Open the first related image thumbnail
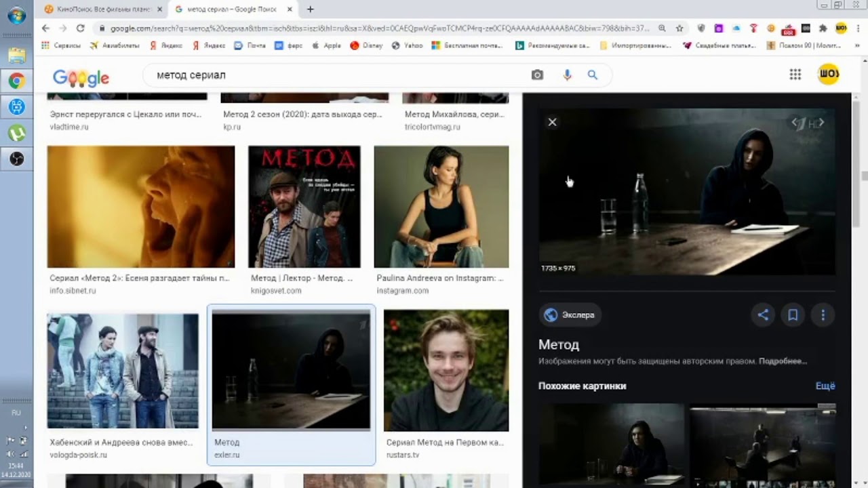Screen dimensions: 868x488 click(x=612, y=444)
